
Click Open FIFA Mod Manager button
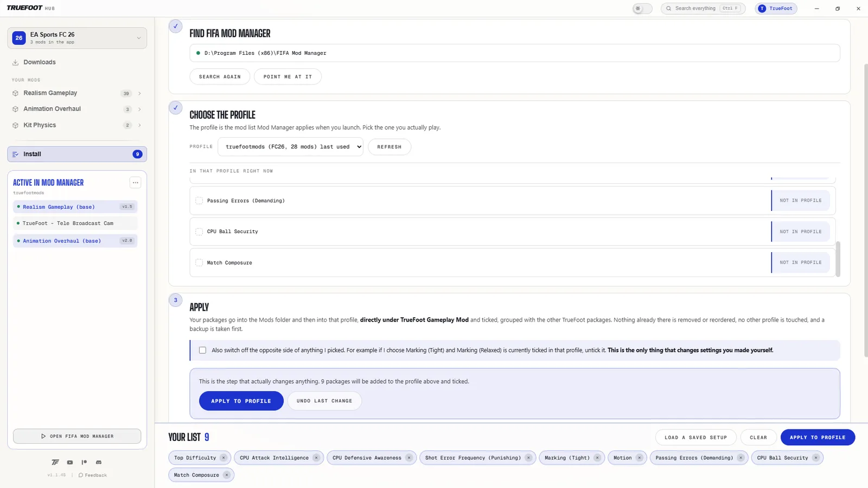77,436
